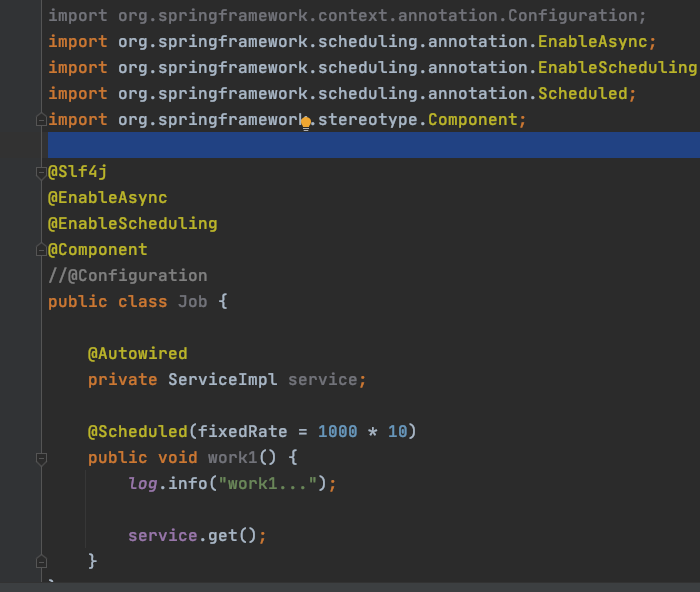This screenshot has width=700, height=592.
Task: Place cursor on the highlighted blank line
Action: click(374, 145)
